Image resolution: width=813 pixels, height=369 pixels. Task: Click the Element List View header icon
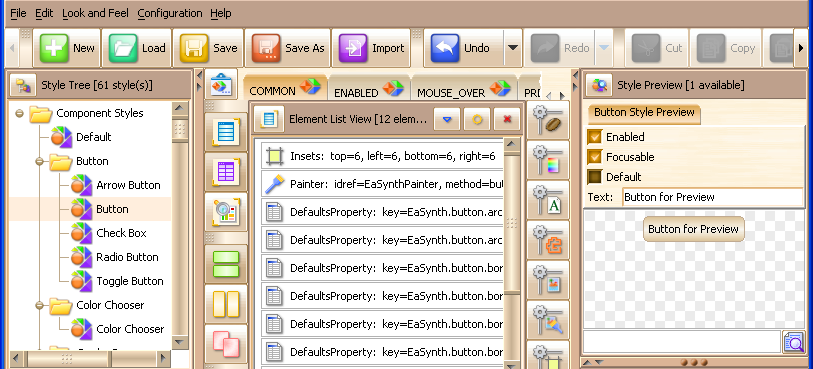click(269, 119)
